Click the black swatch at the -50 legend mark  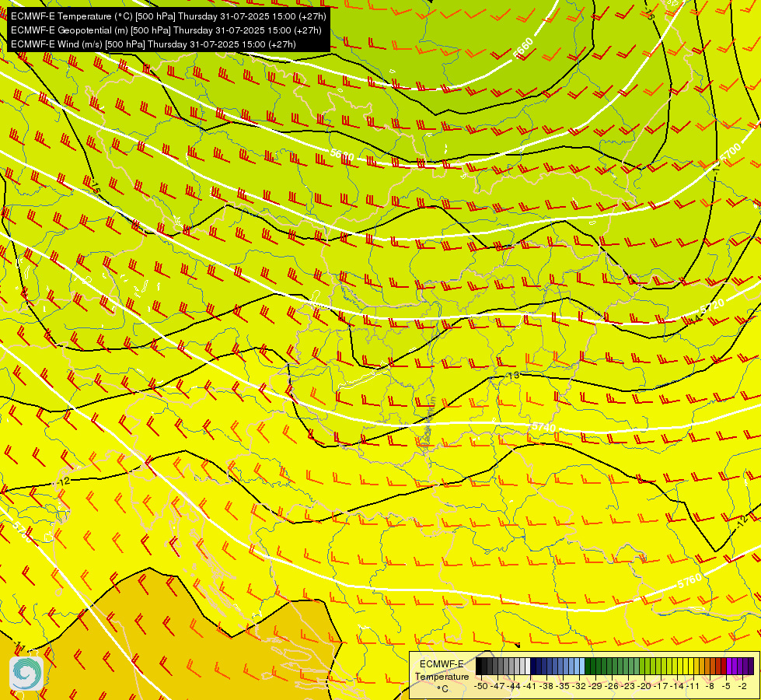[x=479, y=666]
